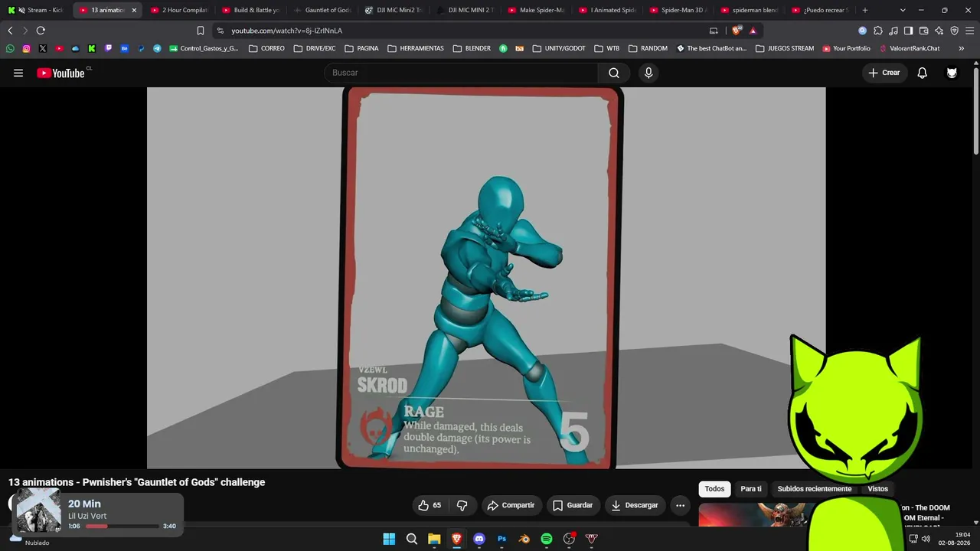Open the Control_Gastos_y_G... bookmark
The height and width of the screenshot is (551, 980).
[204, 48]
